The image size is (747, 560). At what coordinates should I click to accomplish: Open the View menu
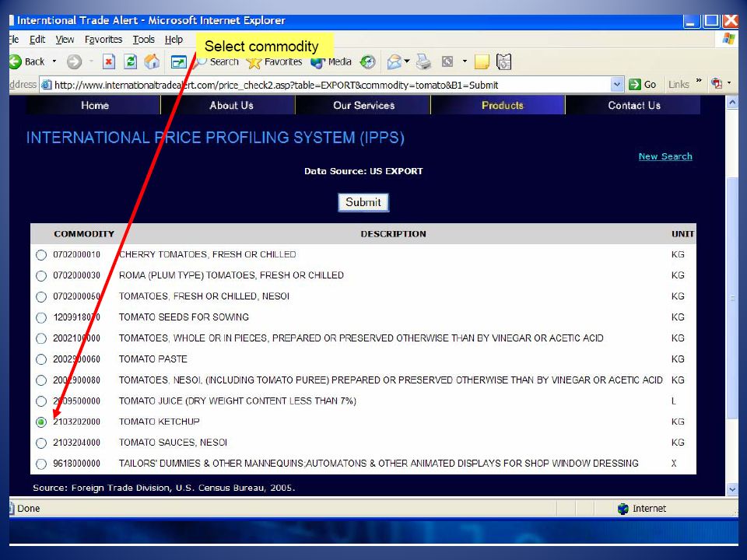(x=65, y=40)
